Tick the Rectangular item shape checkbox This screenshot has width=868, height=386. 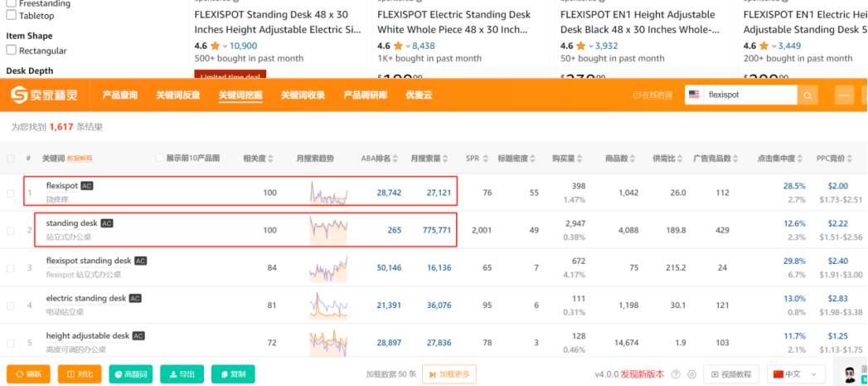pos(11,51)
